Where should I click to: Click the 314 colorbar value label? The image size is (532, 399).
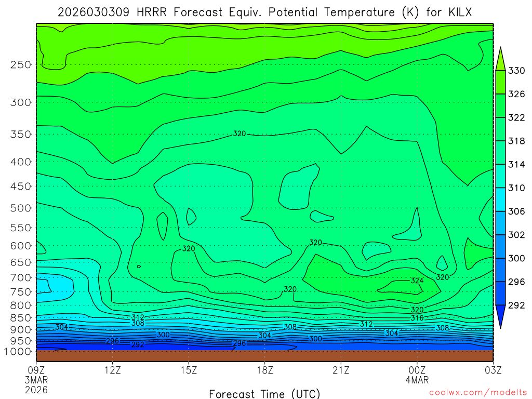pos(516,164)
